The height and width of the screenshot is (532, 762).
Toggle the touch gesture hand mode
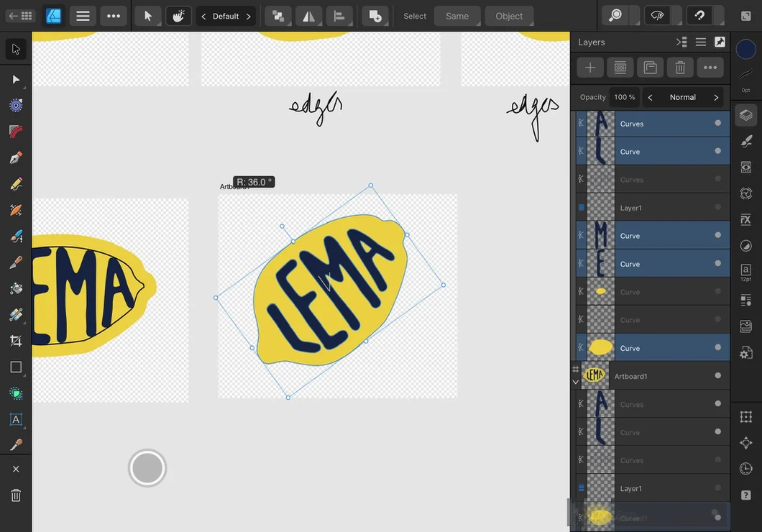click(x=178, y=16)
